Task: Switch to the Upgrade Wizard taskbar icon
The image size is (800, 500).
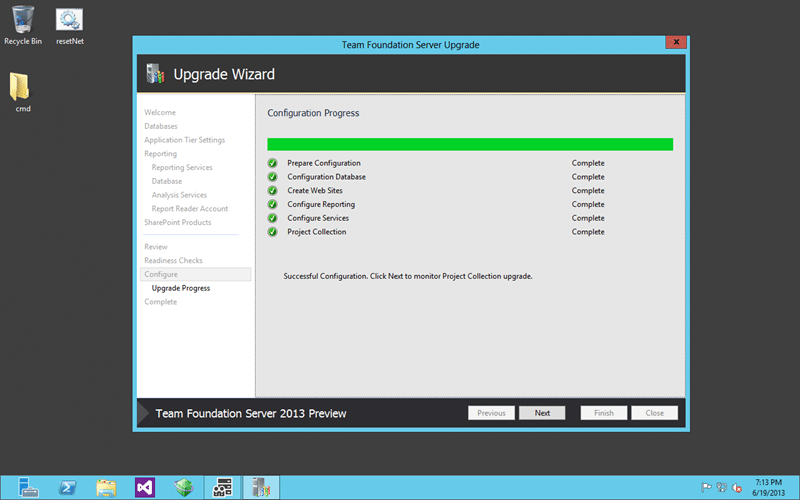Action: coord(261,488)
